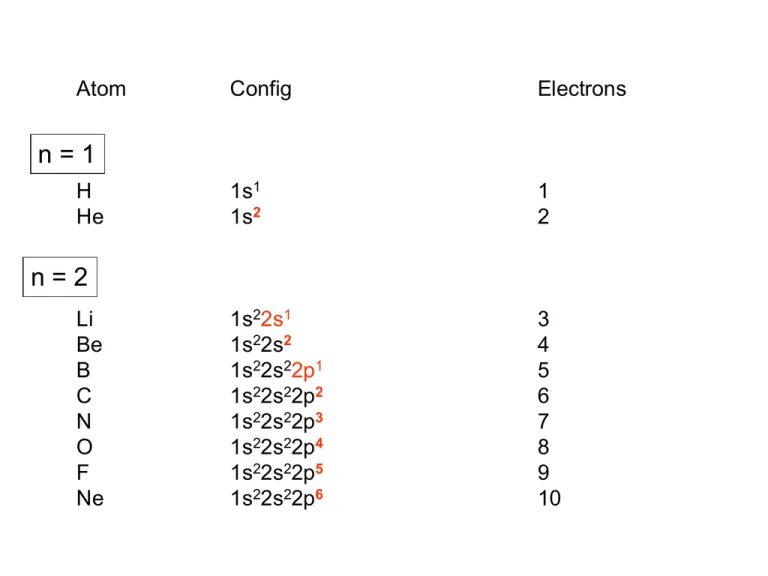Image resolution: width=768 pixels, height=576 pixels.
Task: Click the n = 2 boxed label
Action: click(x=60, y=277)
